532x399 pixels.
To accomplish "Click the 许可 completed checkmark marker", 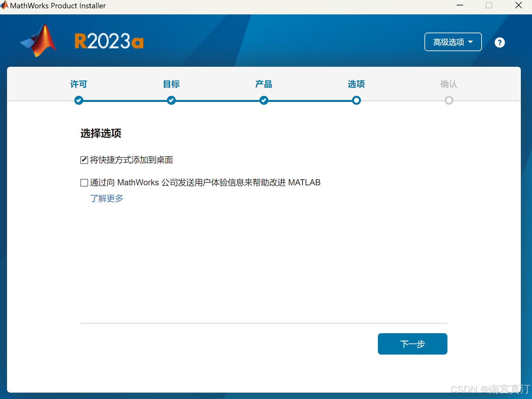I will (79, 100).
